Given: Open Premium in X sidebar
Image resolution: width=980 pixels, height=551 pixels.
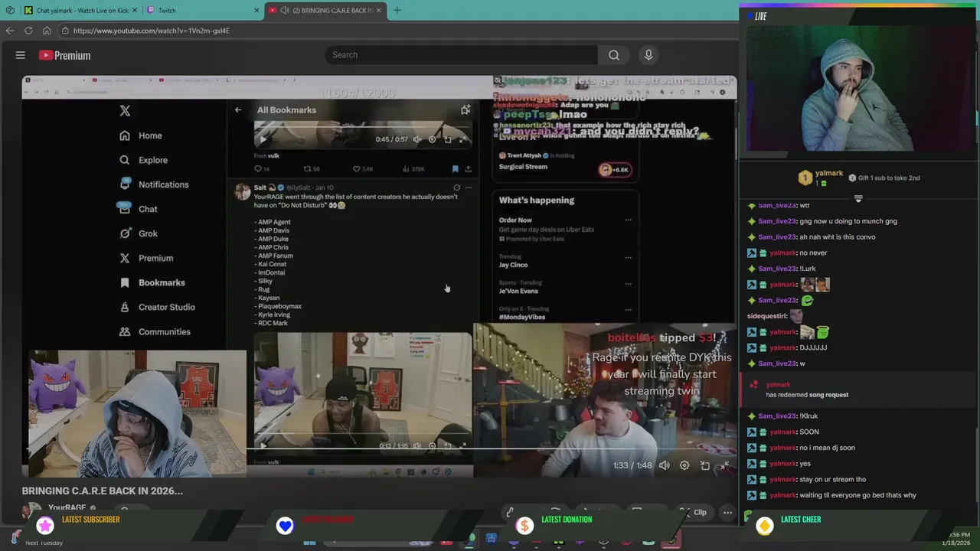Looking at the screenshot, I should tap(146, 258).
